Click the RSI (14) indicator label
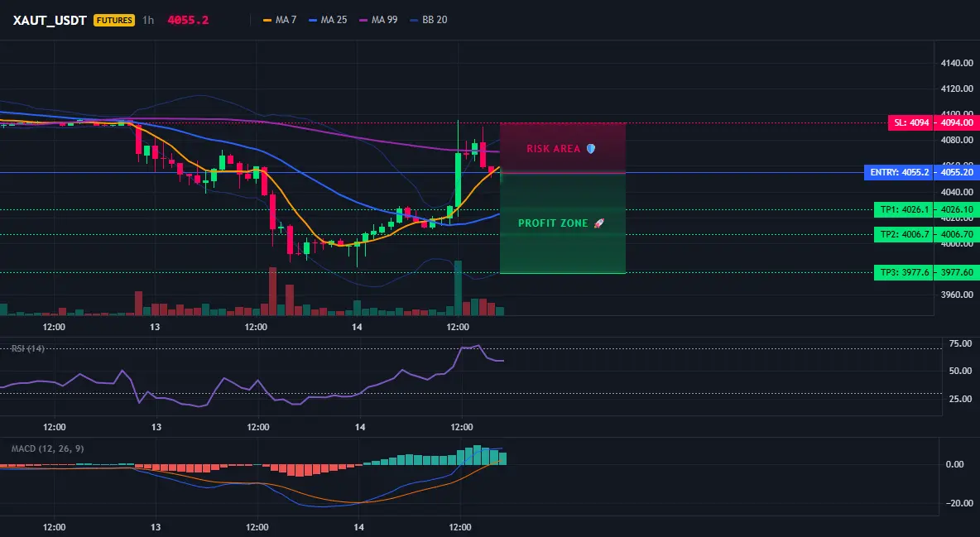This screenshot has width=980, height=537. [27, 348]
